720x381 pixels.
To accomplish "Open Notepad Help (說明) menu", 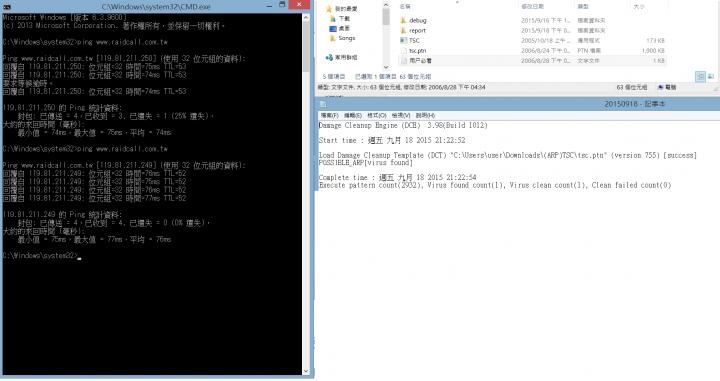I will [425, 115].
